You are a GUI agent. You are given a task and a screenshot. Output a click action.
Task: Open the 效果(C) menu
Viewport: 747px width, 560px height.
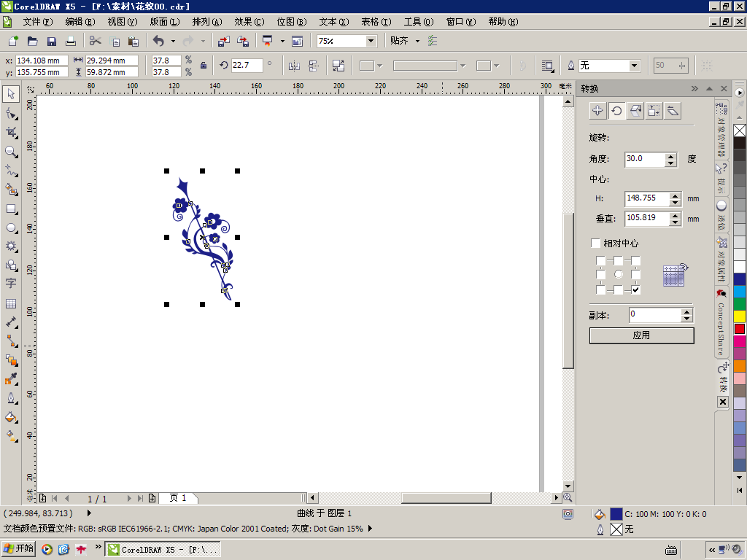pyautogui.click(x=249, y=22)
